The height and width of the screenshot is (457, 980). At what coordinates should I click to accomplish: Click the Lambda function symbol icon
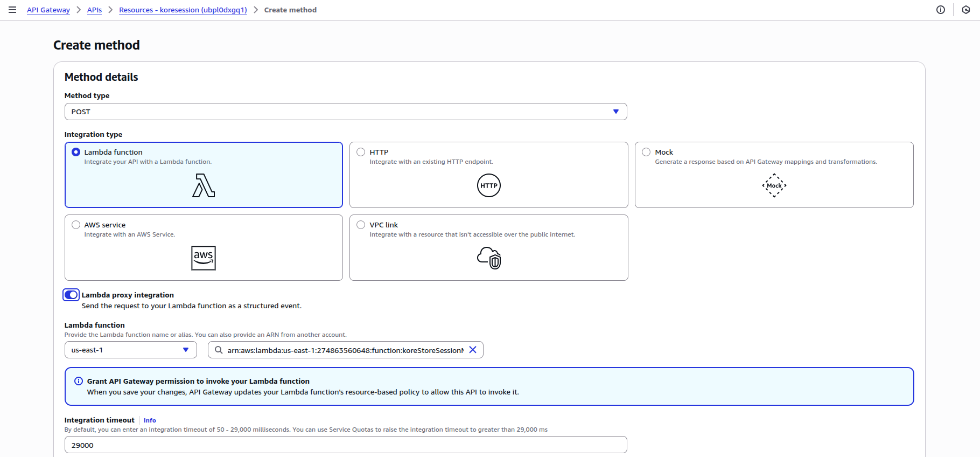tap(204, 185)
